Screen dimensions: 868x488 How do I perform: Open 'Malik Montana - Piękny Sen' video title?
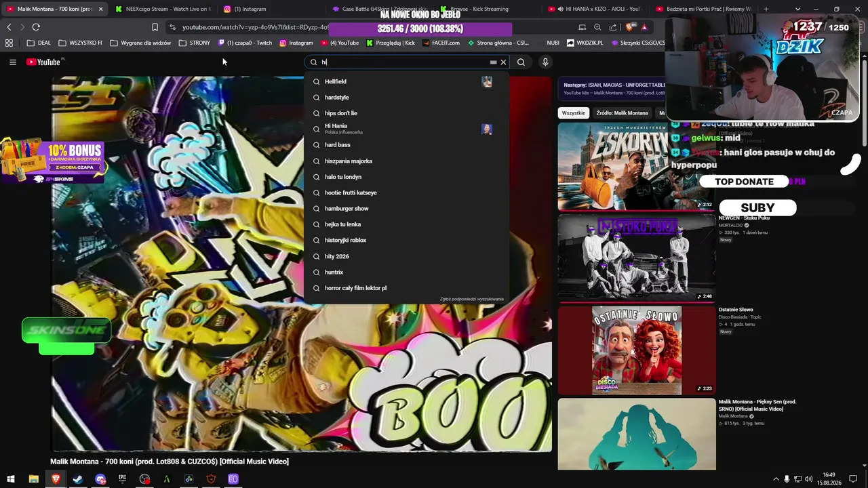(x=757, y=405)
